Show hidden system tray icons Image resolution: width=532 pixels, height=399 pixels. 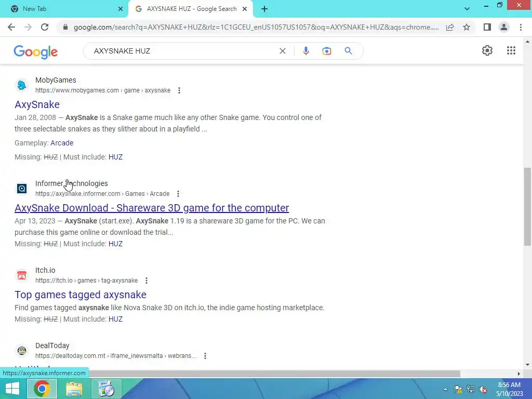[445, 389]
